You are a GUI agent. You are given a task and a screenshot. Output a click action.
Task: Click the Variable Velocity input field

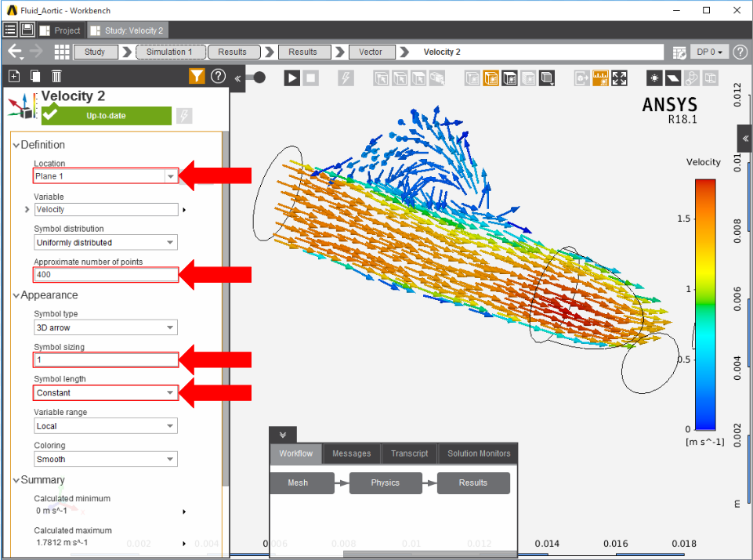pos(106,209)
